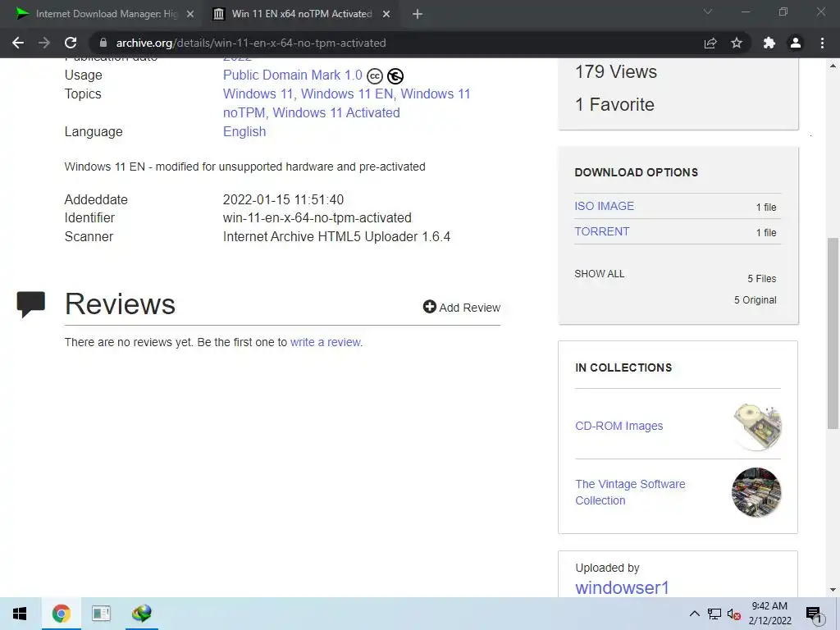Download the ISO IMAGE option
This screenshot has height=630, width=840.
click(605, 206)
